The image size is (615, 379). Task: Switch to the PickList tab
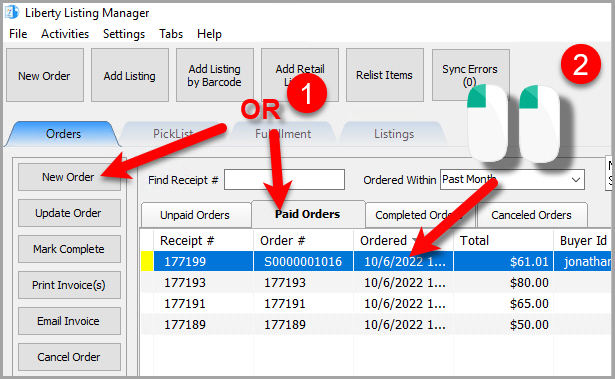(x=173, y=134)
